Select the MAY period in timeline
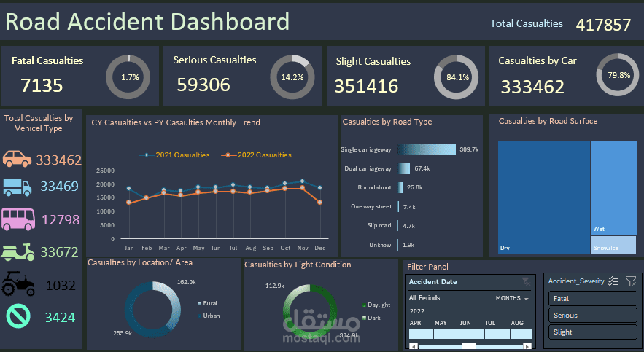The width and height of the screenshot is (644, 352). tap(446, 334)
